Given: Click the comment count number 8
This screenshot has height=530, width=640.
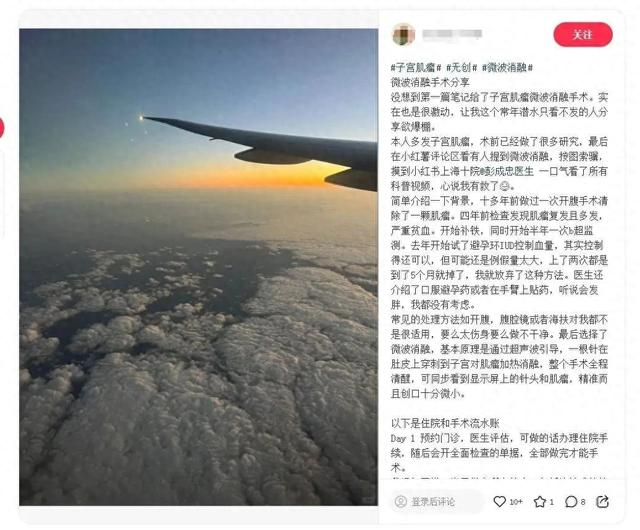Looking at the screenshot, I should (583, 502).
